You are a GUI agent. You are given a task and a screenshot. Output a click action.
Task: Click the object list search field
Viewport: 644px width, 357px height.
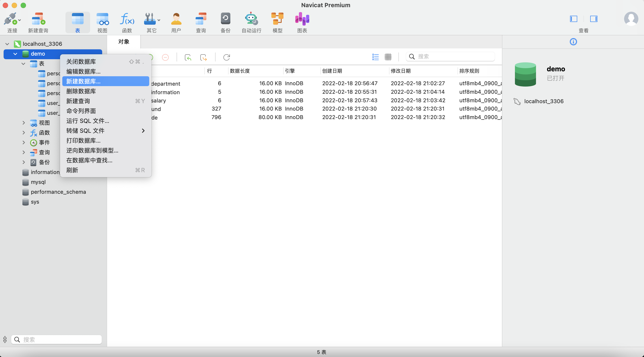[450, 57]
